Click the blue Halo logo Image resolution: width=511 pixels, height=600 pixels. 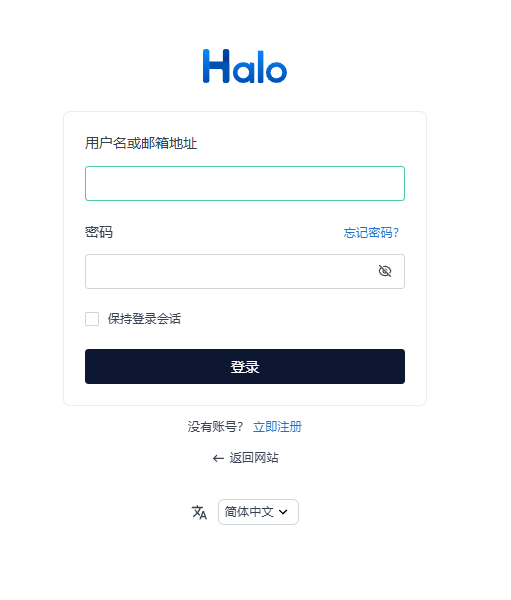(245, 66)
